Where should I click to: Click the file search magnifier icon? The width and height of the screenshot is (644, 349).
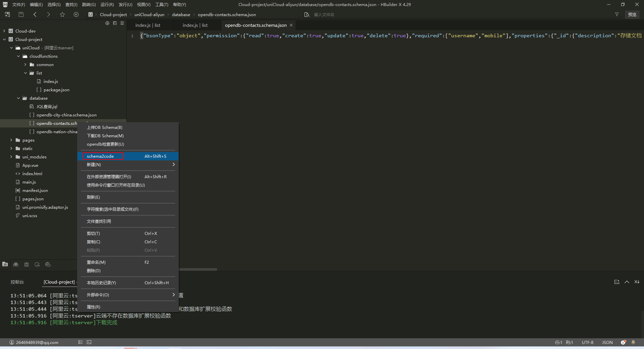coord(307,14)
